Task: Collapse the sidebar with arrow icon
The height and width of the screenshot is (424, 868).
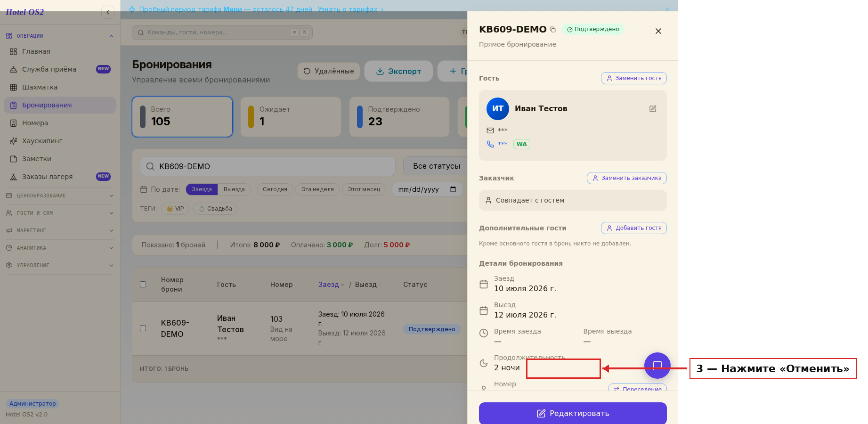Action: (108, 12)
